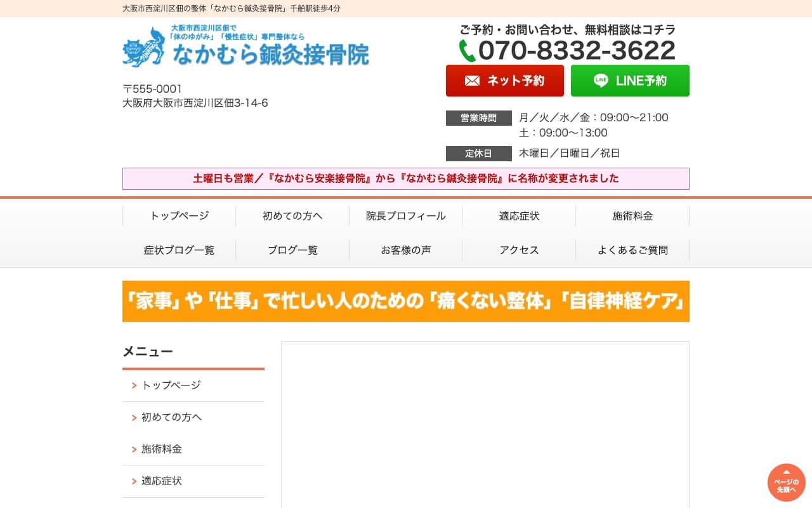This screenshot has height=508, width=812.
Task: Select アクセス from the navigation bar
Action: 518,250
